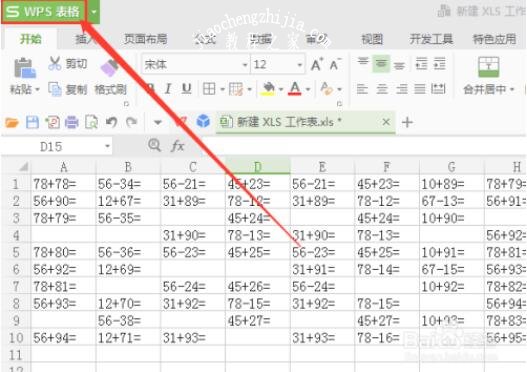Expand the 粘贴 options arrow
The image size is (527, 372).
(37, 89)
